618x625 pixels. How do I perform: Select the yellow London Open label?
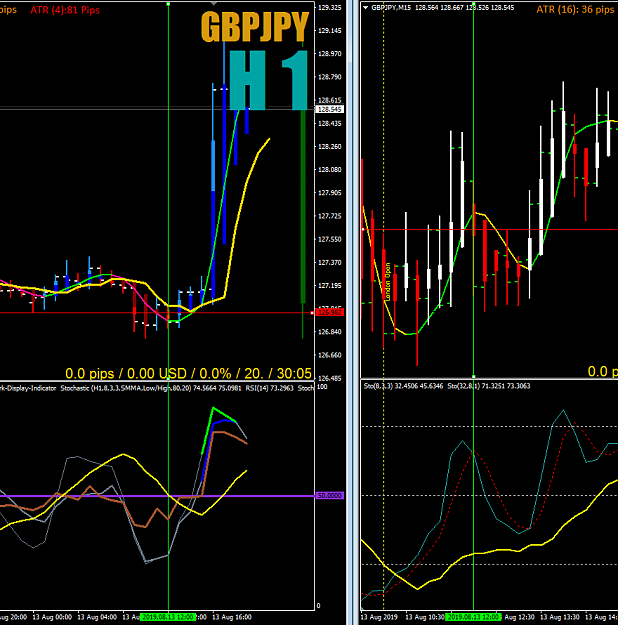coord(388,281)
